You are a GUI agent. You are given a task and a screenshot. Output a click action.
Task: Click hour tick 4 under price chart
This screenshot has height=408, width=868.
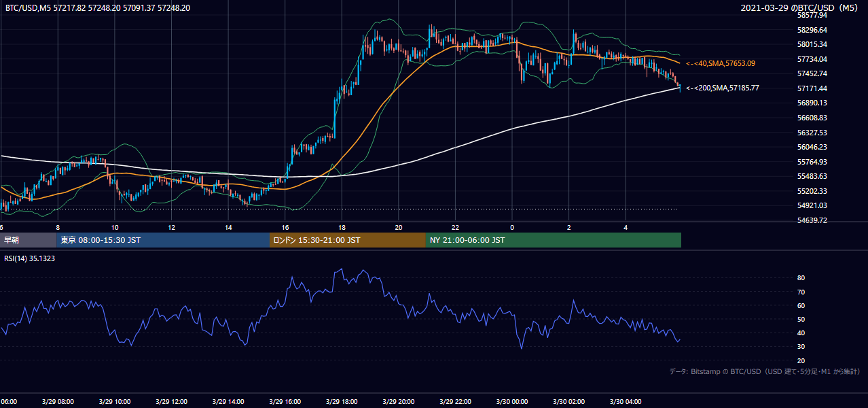(x=626, y=227)
